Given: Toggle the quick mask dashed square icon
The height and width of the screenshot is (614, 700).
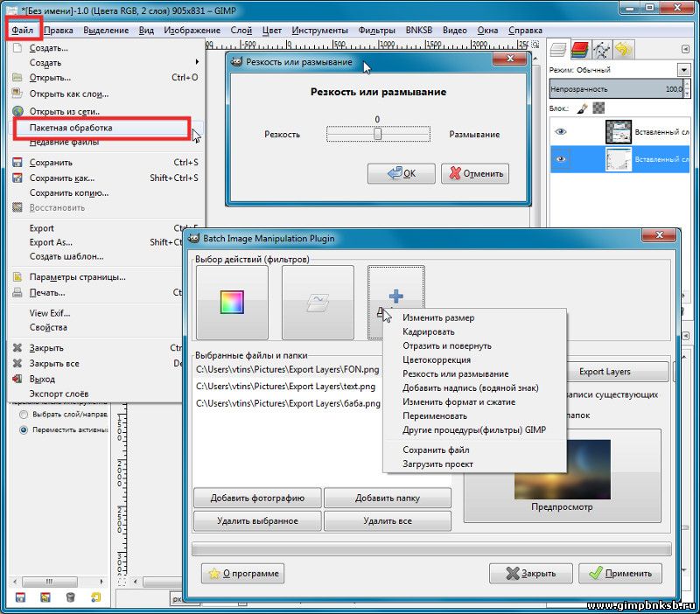Looking at the screenshot, I should tap(122, 583).
